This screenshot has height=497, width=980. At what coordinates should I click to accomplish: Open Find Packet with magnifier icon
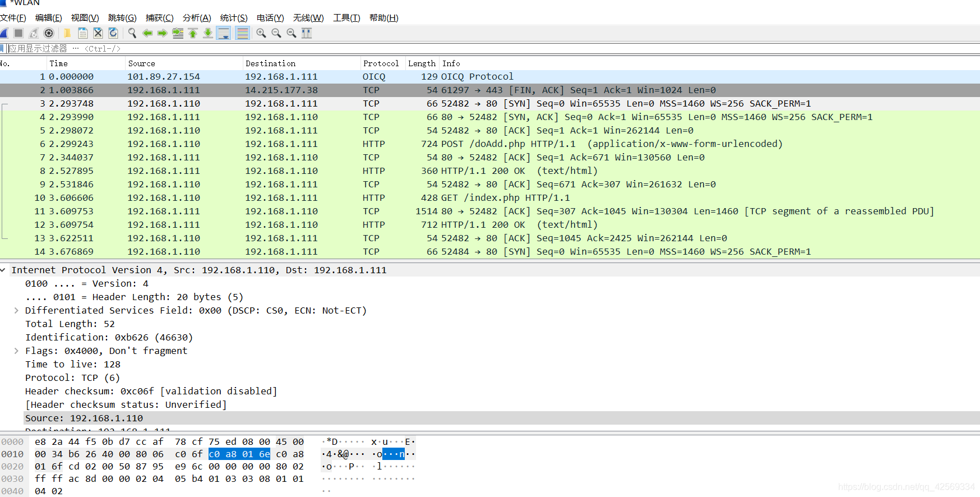[x=132, y=33]
